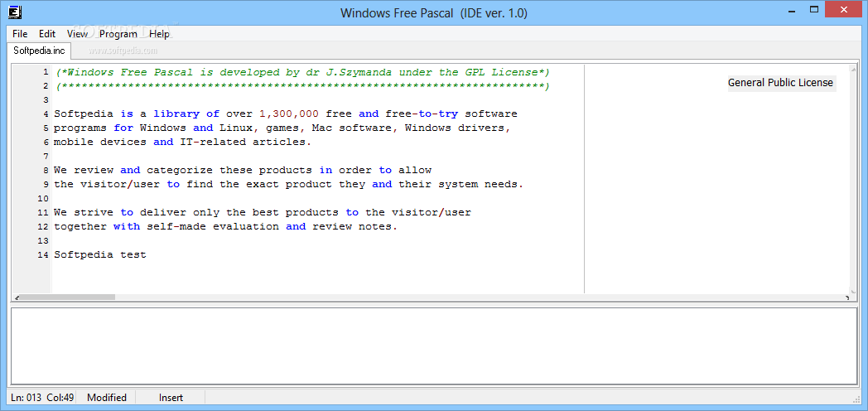Open the Help menu
The image size is (868, 411).
[x=159, y=34]
